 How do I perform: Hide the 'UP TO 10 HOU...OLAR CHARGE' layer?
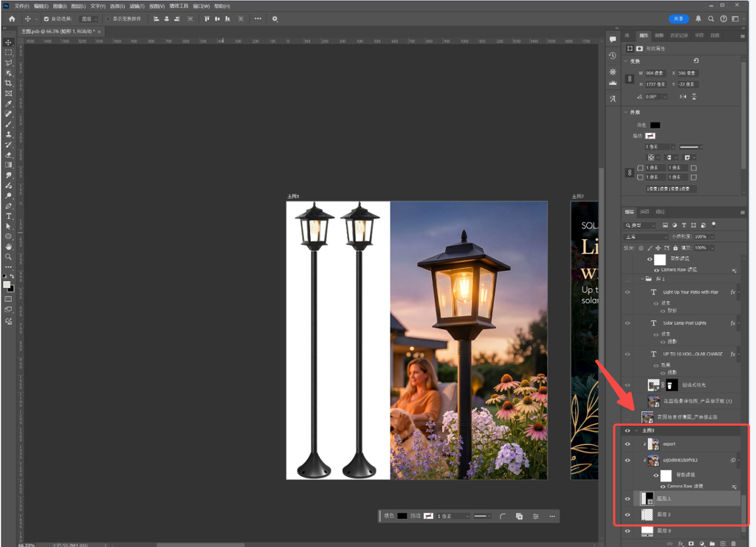point(628,354)
